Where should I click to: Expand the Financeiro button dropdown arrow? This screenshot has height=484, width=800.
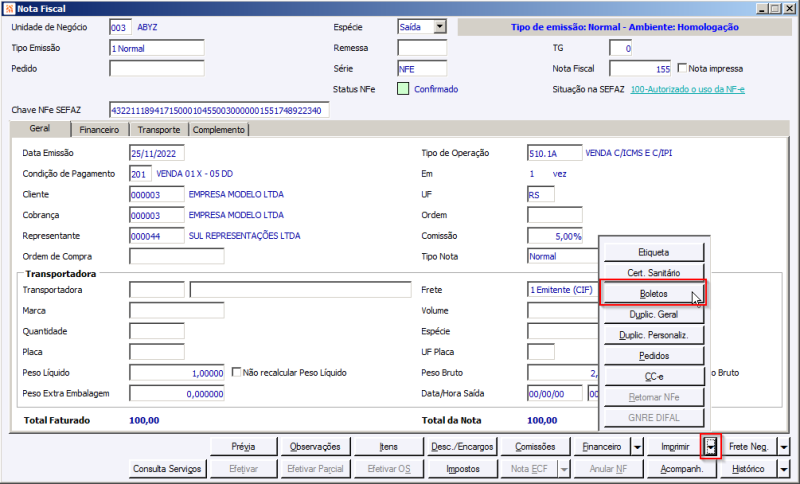click(637, 447)
